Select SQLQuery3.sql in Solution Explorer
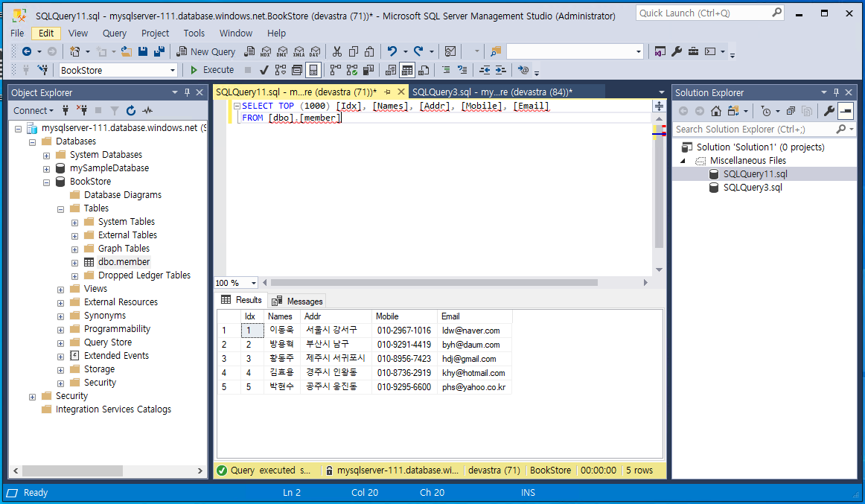The width and height of the screenshot is (865, 504). coord(753,188)
